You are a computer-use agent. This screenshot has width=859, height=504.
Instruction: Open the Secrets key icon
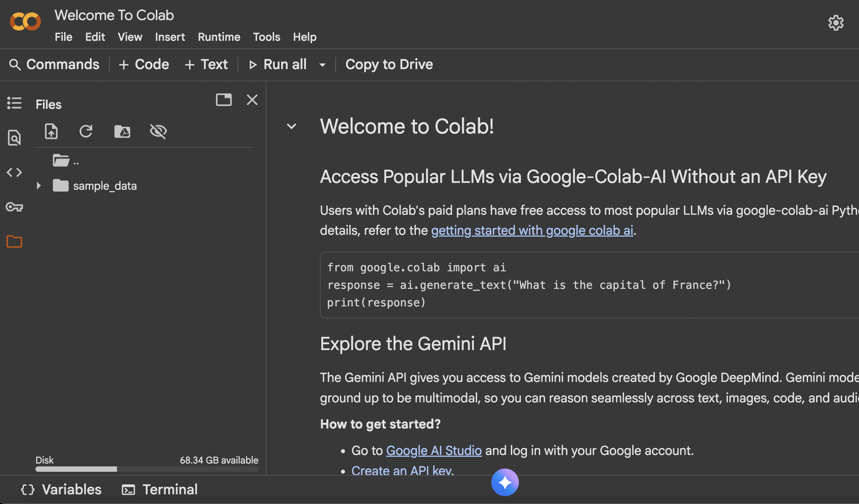coord(14,207)
